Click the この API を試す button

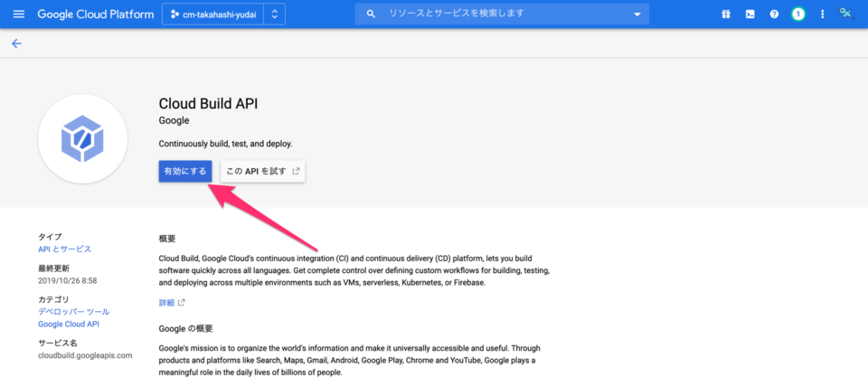[263, 171]
